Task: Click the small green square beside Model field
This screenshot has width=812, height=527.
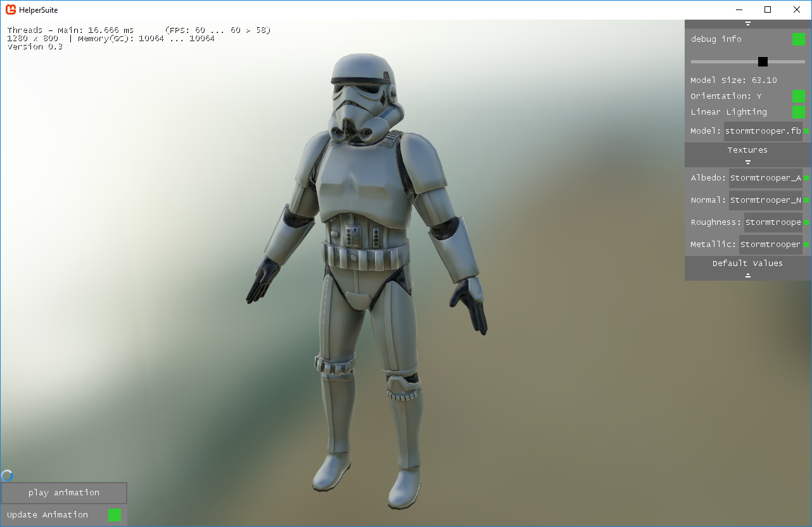Action: [807, 132]
